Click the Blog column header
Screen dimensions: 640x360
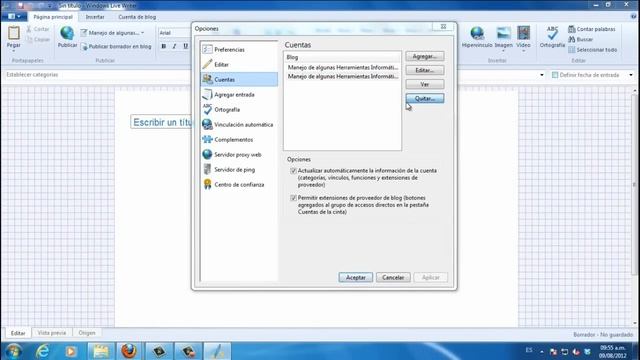(342, 57)
